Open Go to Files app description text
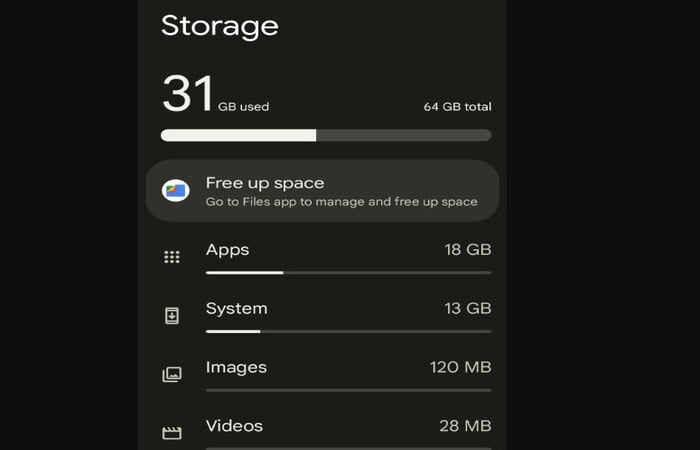This screenshot has height=450, width=700. (342, 202)
